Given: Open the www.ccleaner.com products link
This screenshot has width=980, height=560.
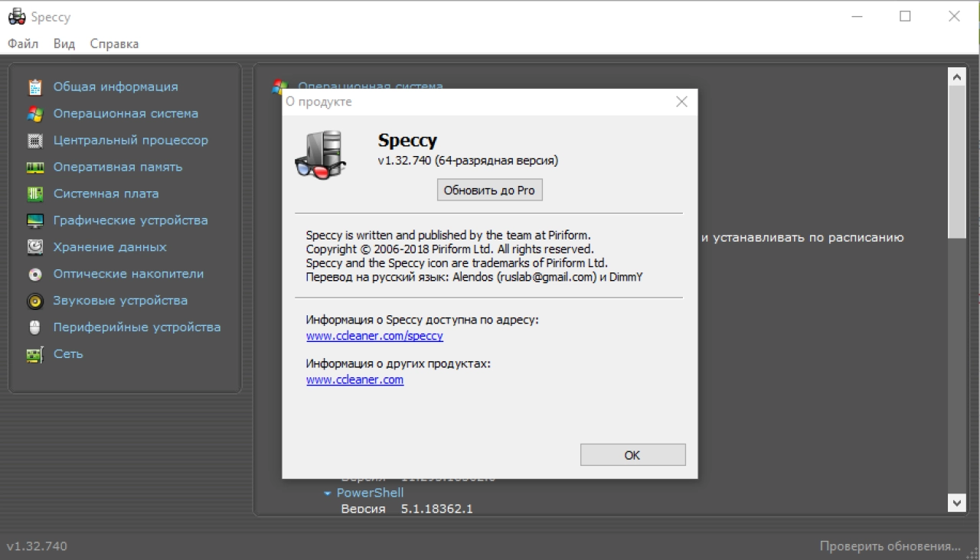Looking at the screenshot, I should [x=354, y=380].
